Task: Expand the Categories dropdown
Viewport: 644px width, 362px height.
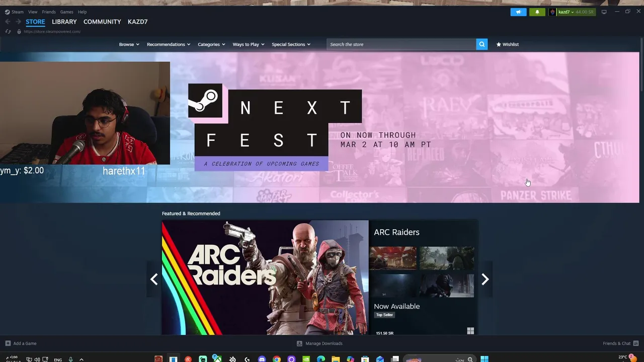Action: pos(211,44)
